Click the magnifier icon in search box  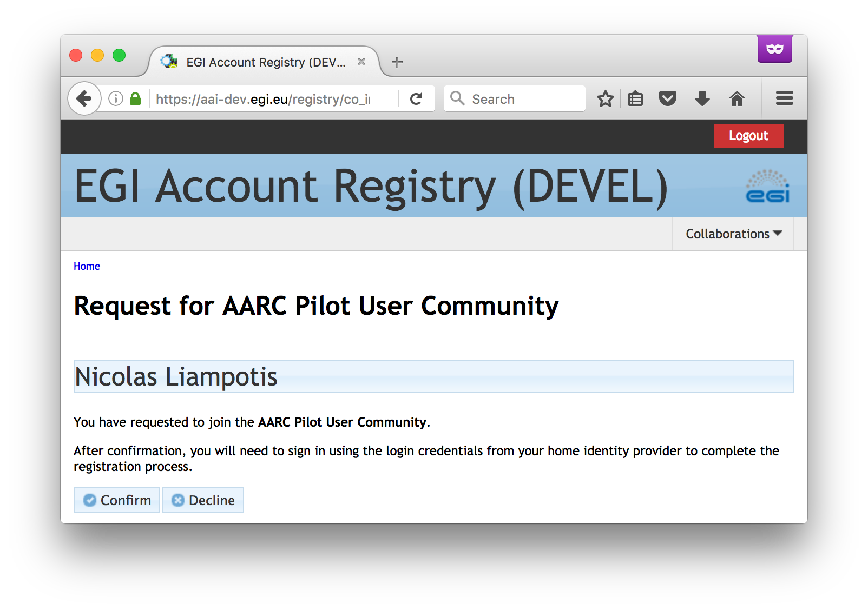point(457,98)
